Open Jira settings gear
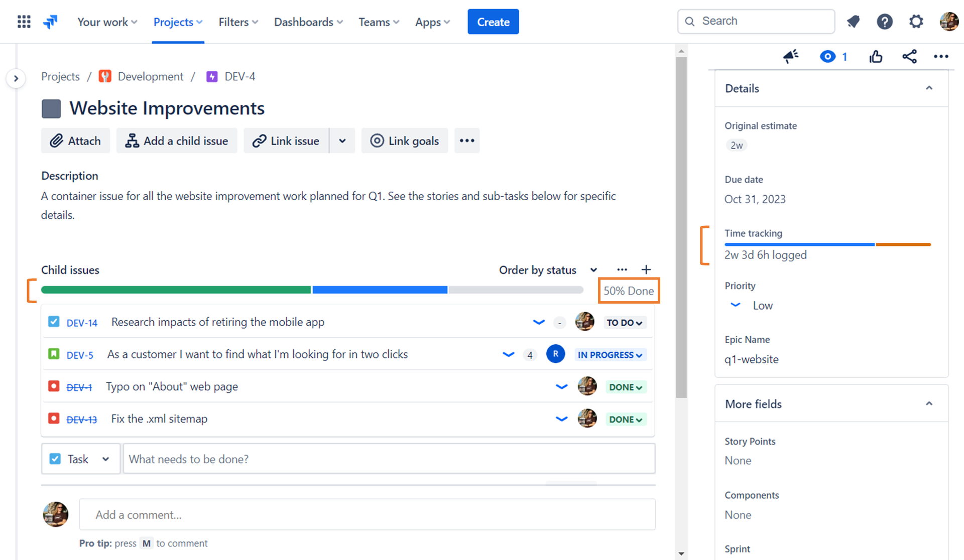Viewport: 964px width, 560px height. click(x=916, y=21)
